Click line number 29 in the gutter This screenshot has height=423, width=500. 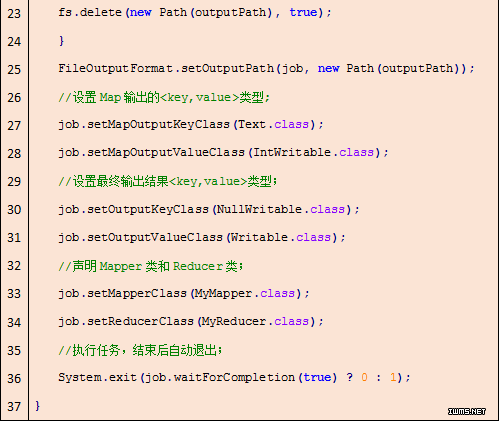14,182
